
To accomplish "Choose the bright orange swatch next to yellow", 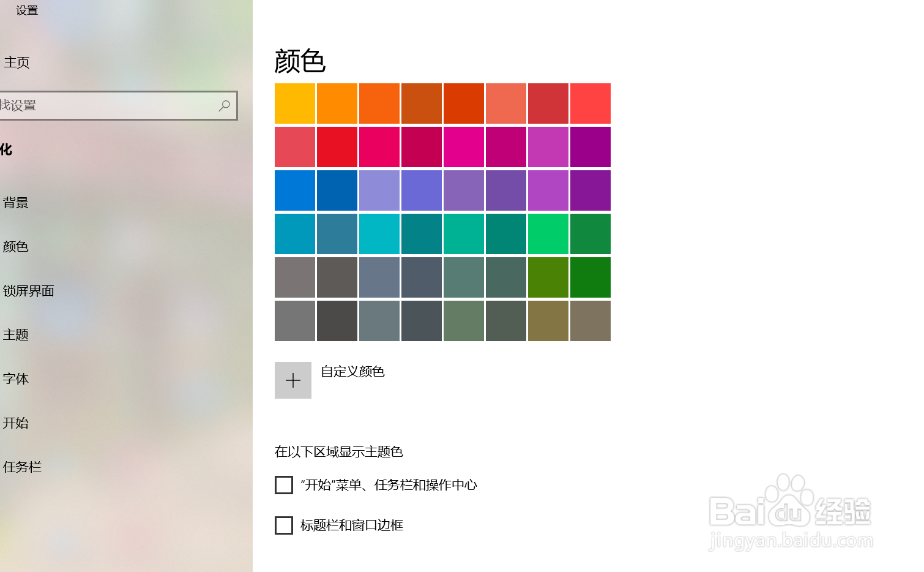I will 337,103.
